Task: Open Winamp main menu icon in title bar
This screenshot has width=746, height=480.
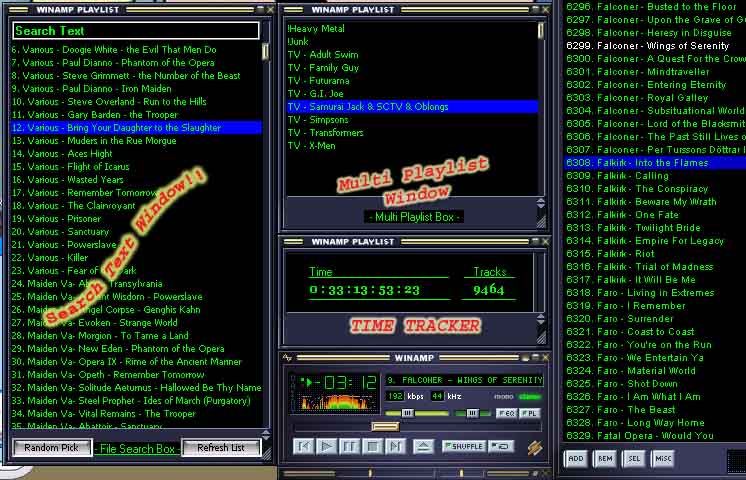Action: point(287,358)
